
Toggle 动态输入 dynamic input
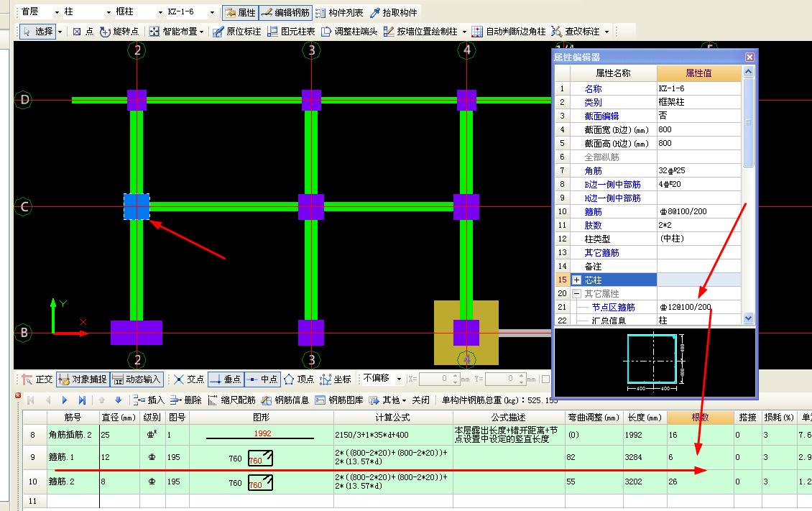coord(137,379)
